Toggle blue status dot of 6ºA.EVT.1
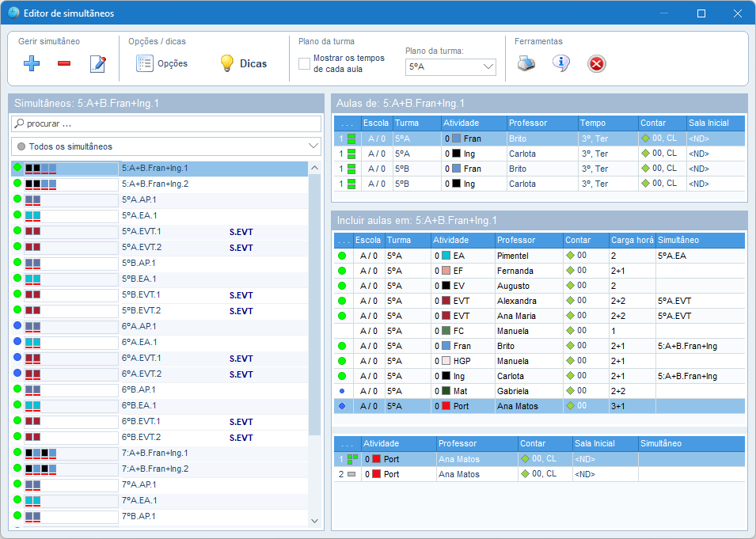Viewport: 756px width, 539px height. 17,357
